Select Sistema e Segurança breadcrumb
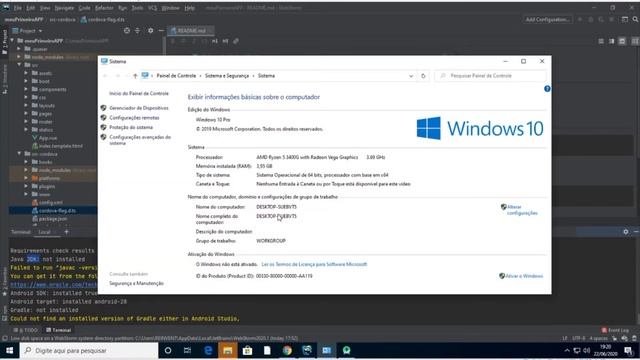 (227, 76)
